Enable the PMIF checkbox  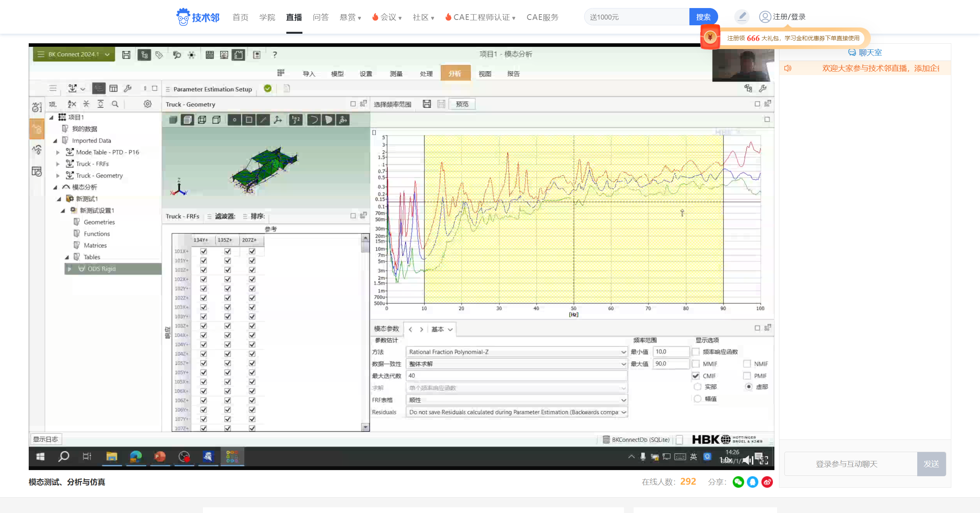tap(747, 376)
